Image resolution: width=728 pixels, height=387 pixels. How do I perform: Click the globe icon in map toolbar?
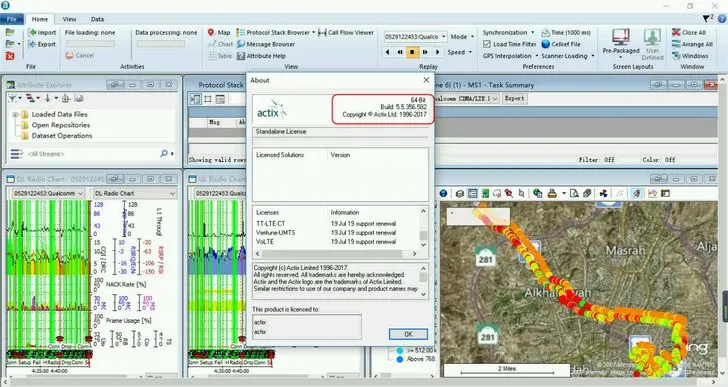pyautogui.click(x=443, y=193)
